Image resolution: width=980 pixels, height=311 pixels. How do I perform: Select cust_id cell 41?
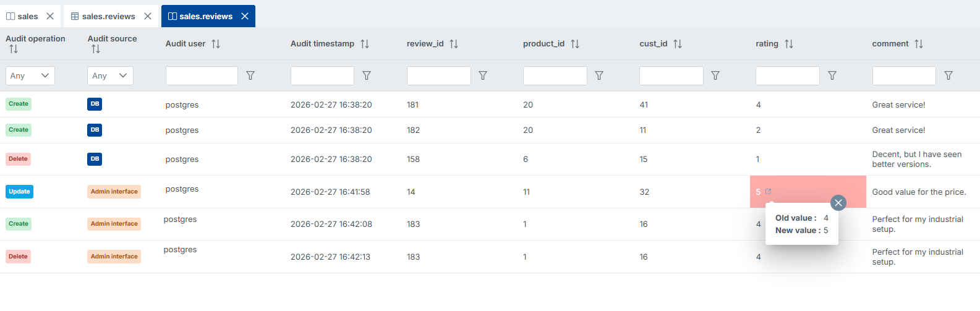(644, 104)
